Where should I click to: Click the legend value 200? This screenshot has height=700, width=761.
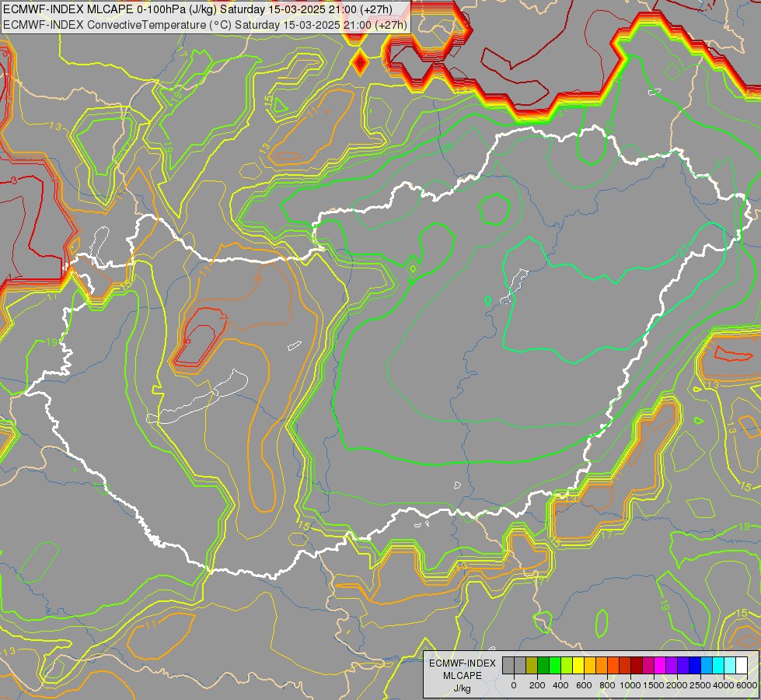pos(537,685)
